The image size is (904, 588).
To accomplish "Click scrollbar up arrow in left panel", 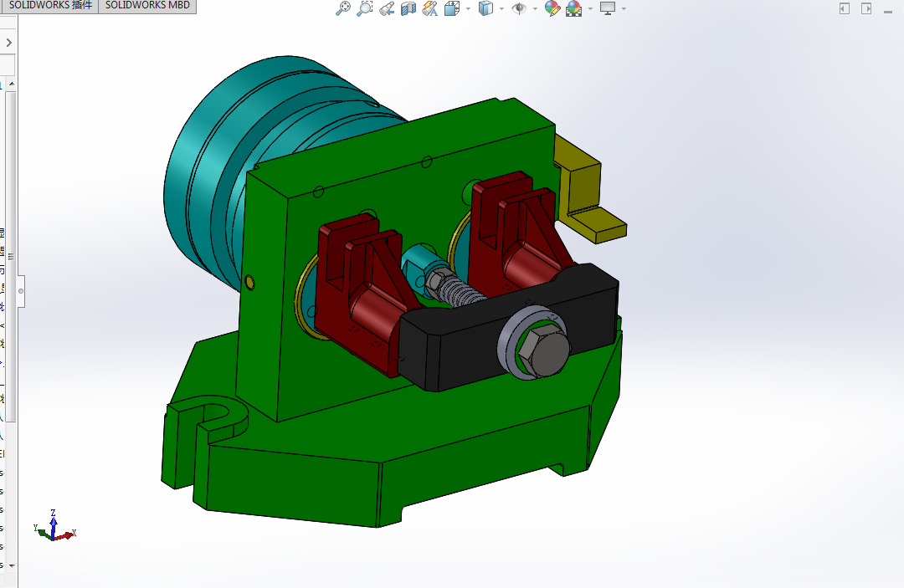I will [12, 84].
